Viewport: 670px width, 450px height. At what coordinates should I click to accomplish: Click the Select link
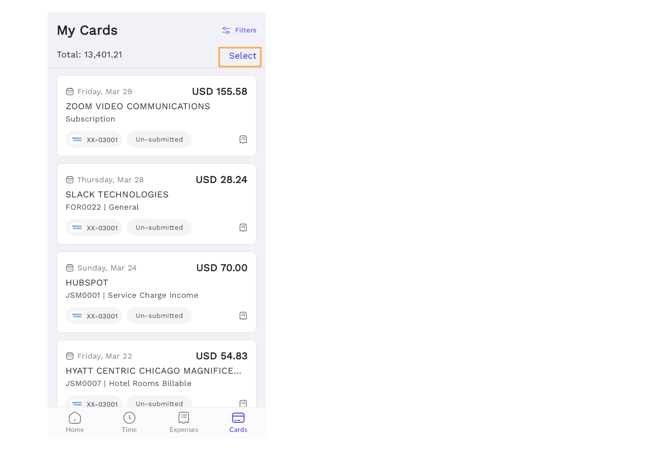(242, 56)
